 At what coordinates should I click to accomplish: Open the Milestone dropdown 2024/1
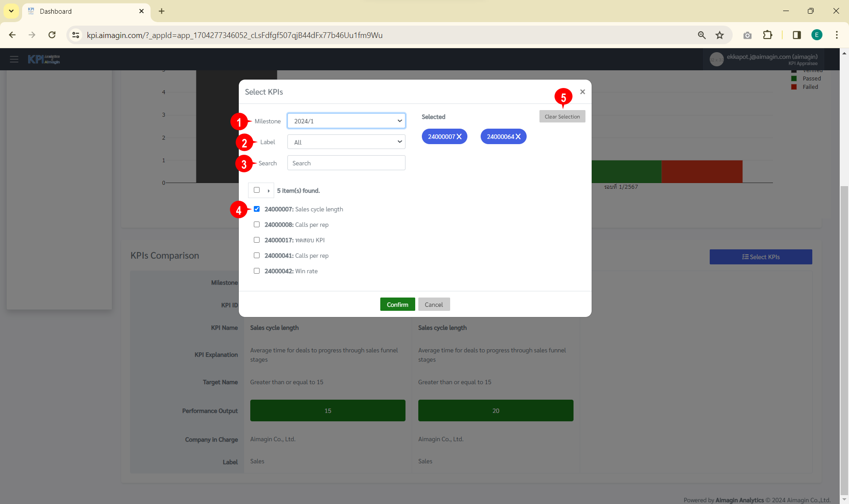tap(346, 121)
